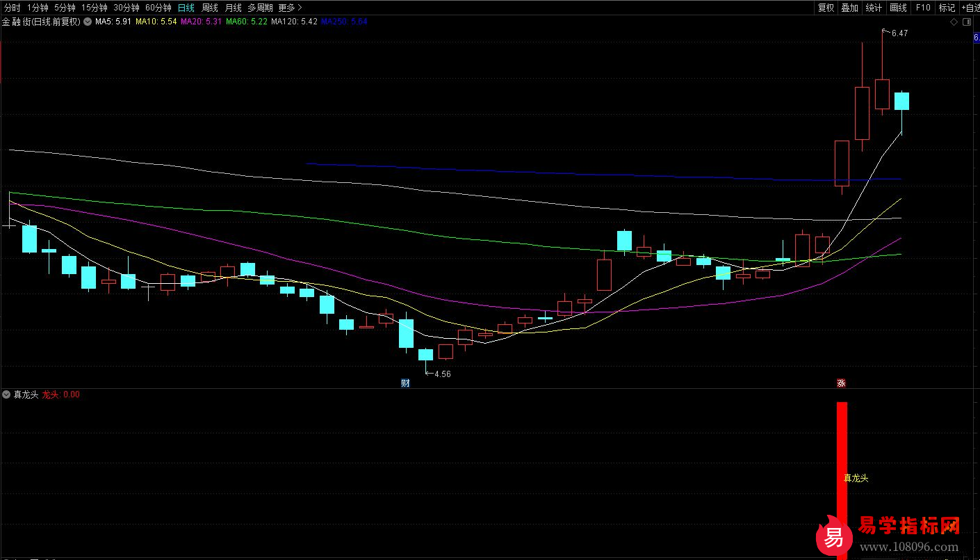Click the red 龙头: 0.00 value
980x560 pixels.
point(61,394)
